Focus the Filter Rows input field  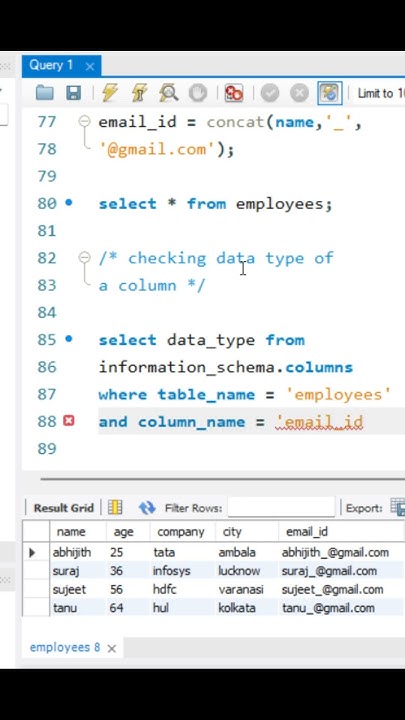tap(281, 507)
